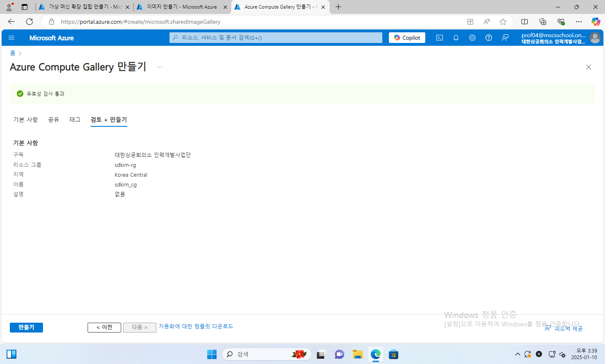
Task: Click the site info lock icon
Action: click(x=52, y=22)
